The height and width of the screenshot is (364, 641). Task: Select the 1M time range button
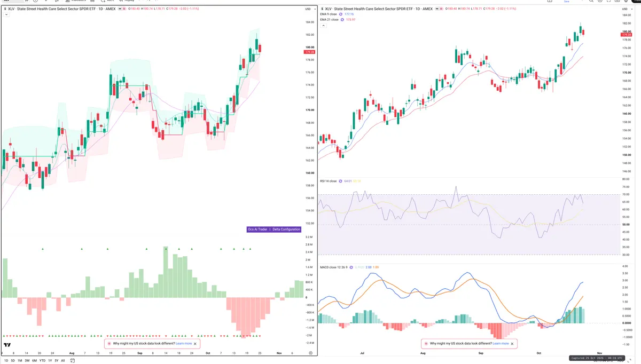[20, 360]
